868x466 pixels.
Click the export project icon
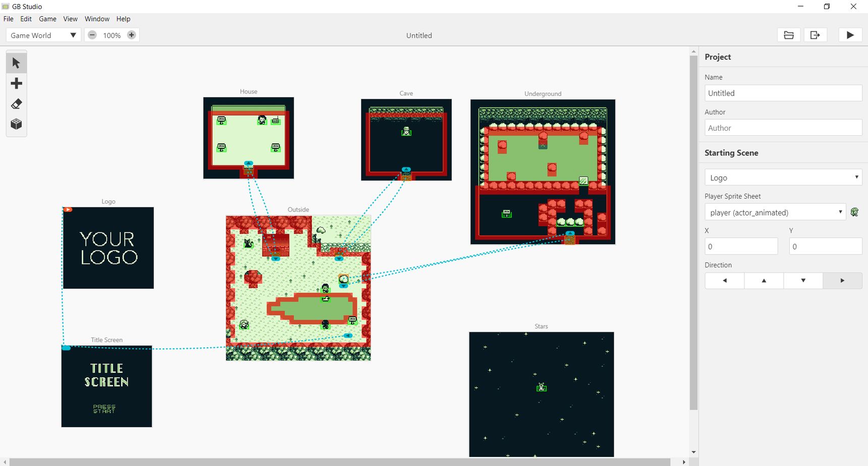815,35
